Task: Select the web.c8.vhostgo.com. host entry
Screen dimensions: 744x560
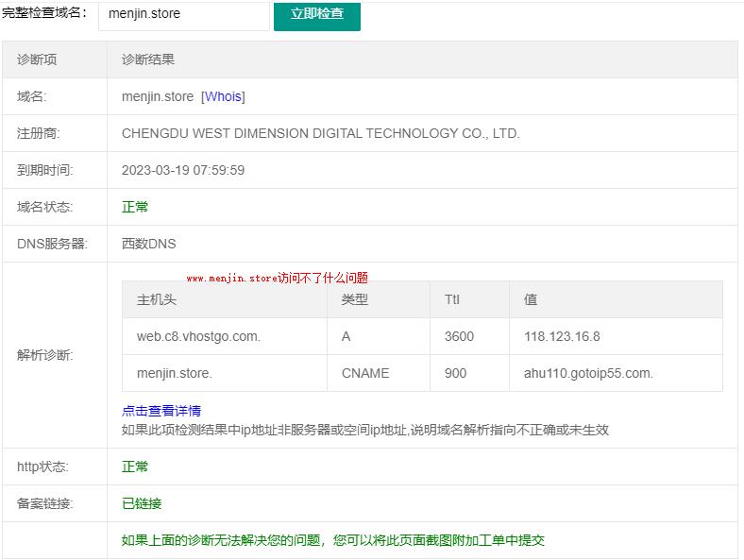Action: [198, 336]
